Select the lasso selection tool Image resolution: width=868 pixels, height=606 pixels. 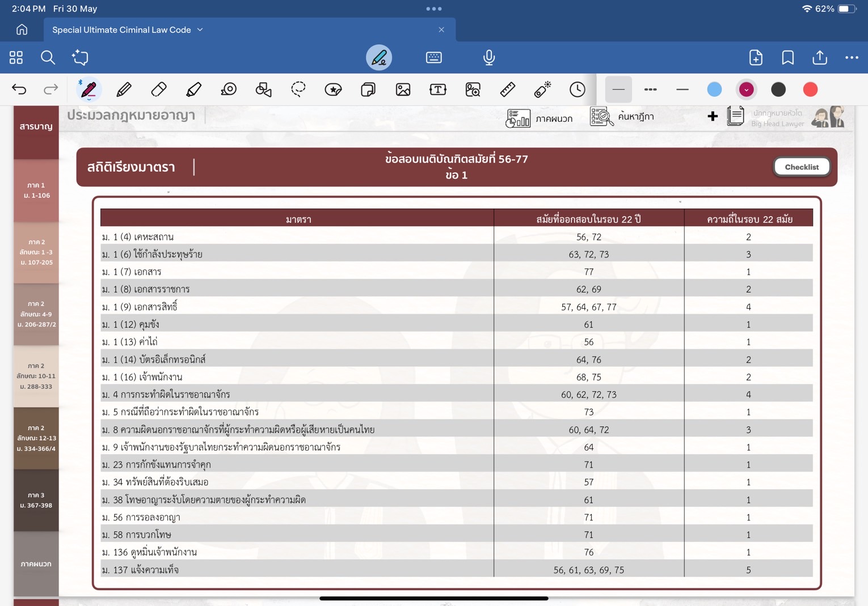pos(298,90)
